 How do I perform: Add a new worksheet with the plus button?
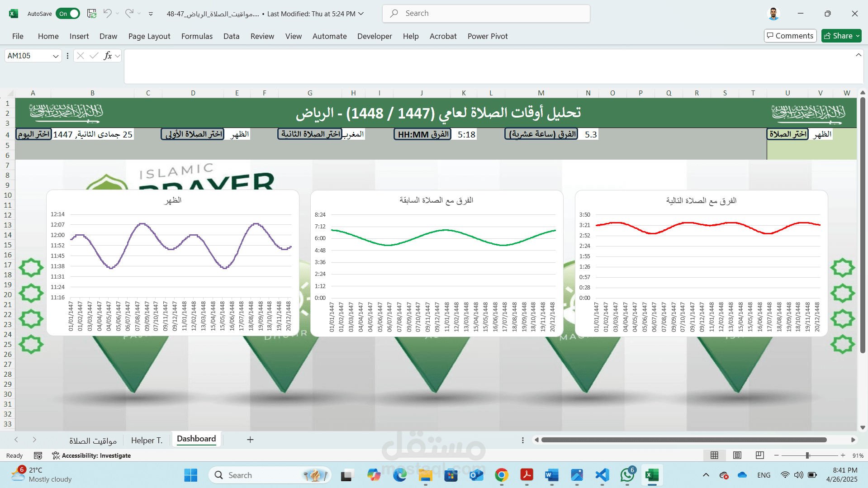(250, 439)
